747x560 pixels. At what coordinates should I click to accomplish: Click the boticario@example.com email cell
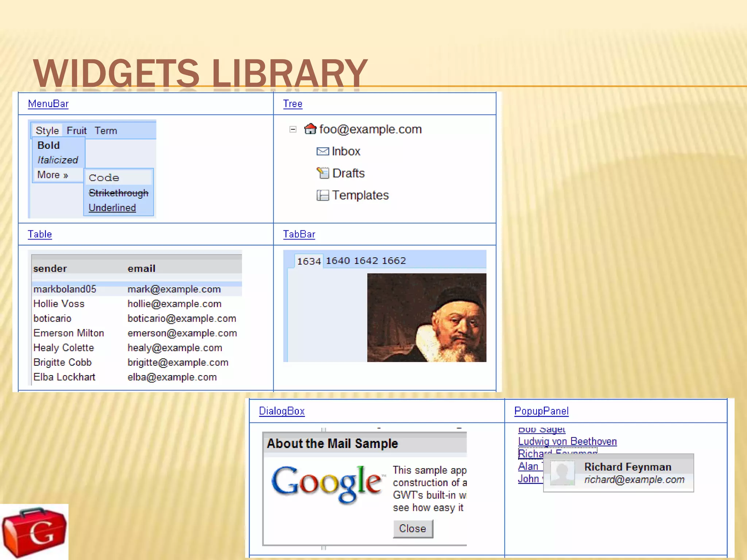point(182,318)
